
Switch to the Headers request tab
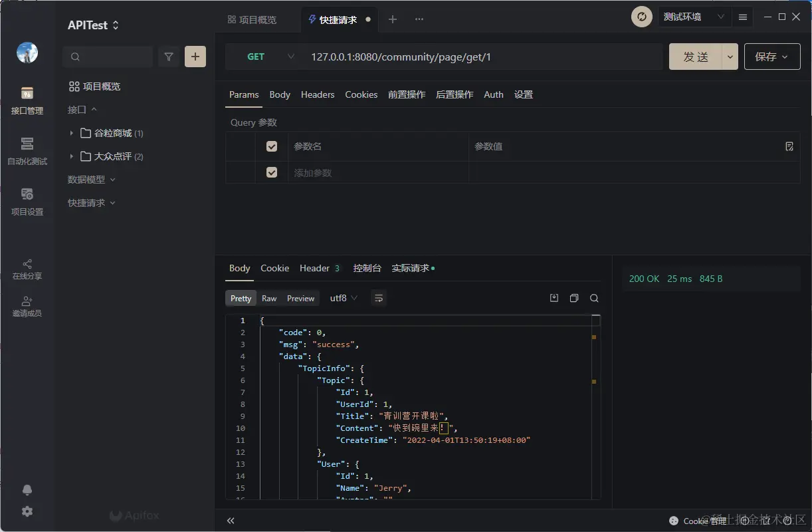(318, 94)
